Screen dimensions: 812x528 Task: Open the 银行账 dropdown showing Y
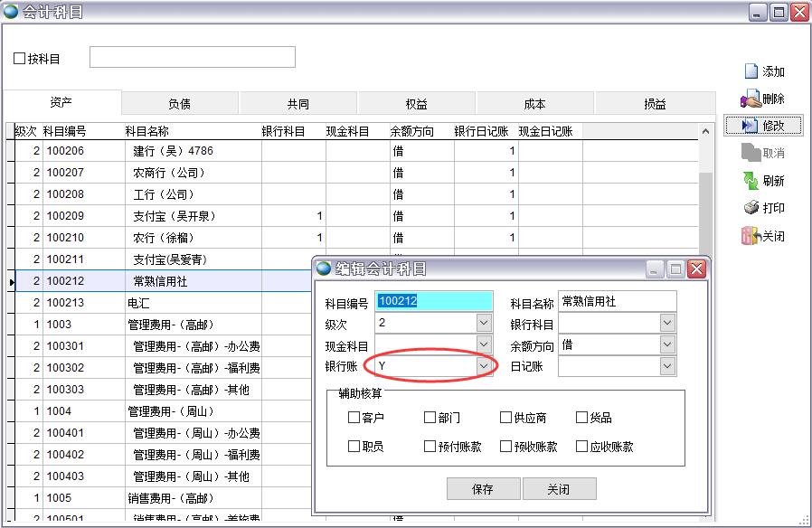(484, 366)
